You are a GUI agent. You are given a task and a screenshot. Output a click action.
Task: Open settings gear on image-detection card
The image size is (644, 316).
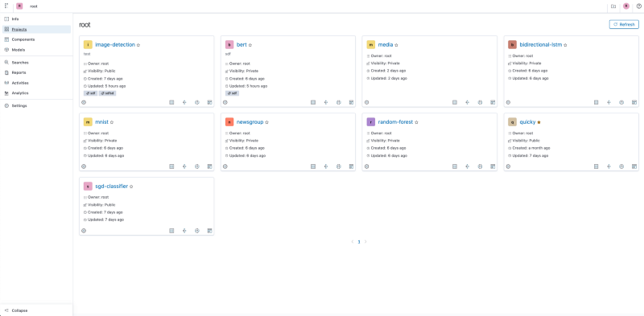(x=84, y=102)
